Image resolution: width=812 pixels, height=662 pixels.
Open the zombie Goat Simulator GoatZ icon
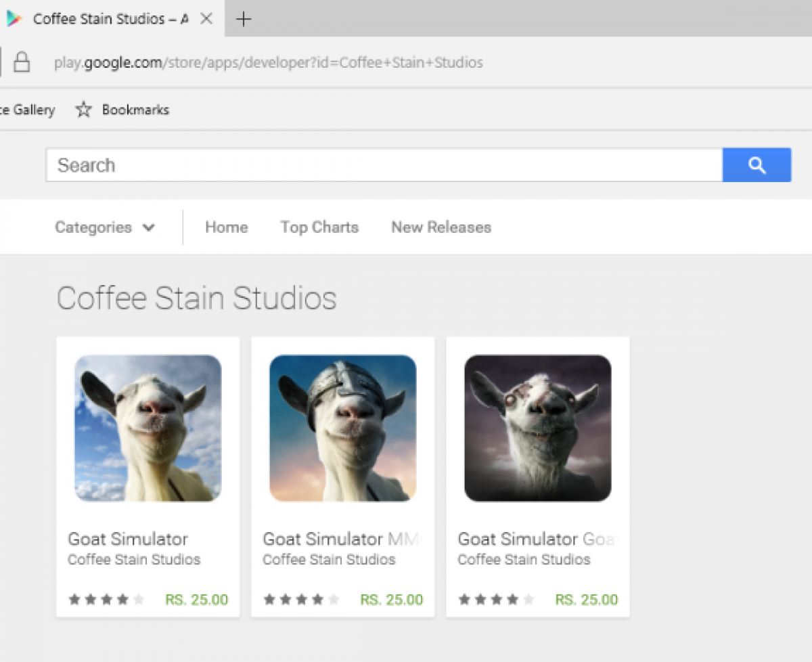pyautogui.click(x=537, y=428)
